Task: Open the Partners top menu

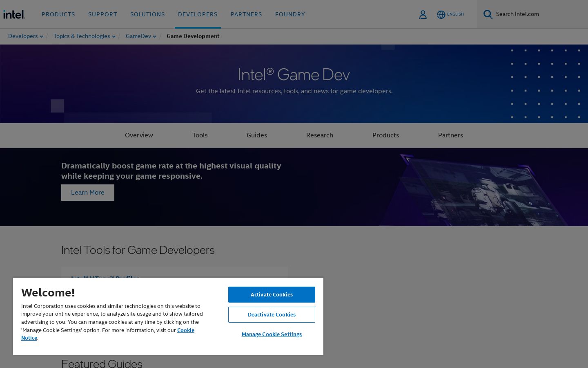Action: pyautogui.click(x=246, y=14)
